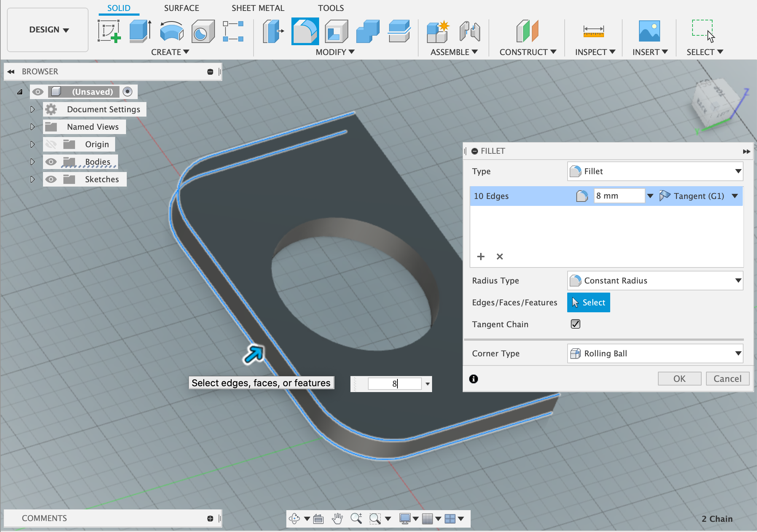
Task: Cancel the Fillet dialog
Action: [x=727, y=379]
